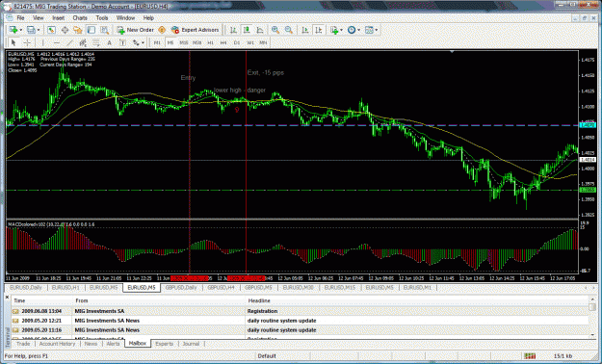Select the Horizontal Line drawing tool

pyautogui.click(x=57, y=42)
